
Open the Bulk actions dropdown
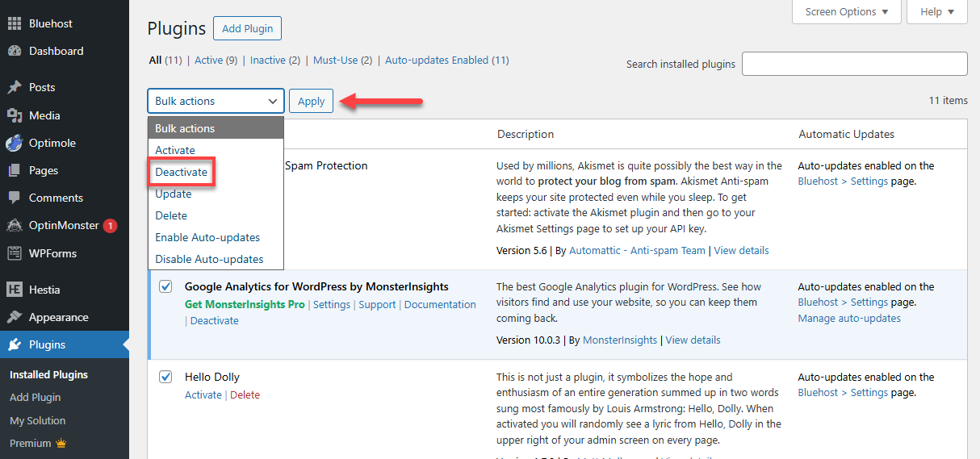click(x=216, y=101)
